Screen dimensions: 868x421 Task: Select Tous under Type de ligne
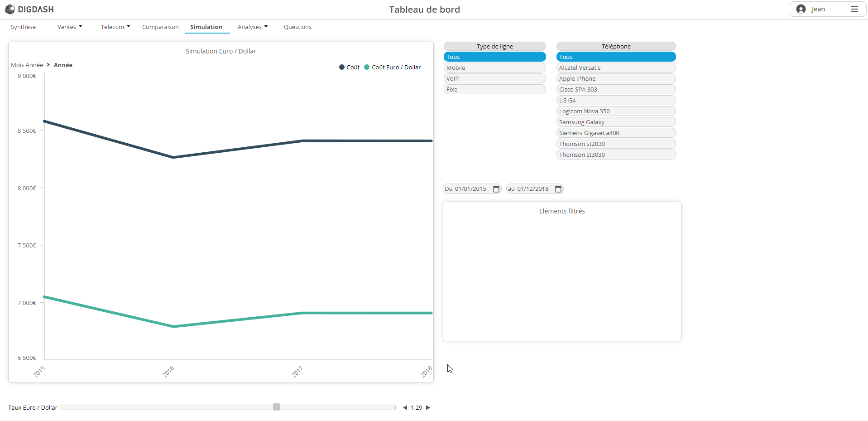point(494,57)
